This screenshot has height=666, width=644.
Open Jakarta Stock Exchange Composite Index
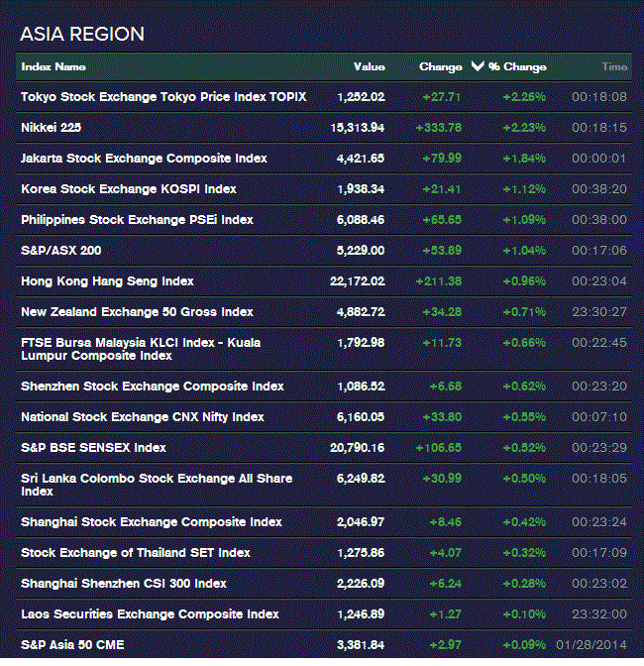click(144, 159)
